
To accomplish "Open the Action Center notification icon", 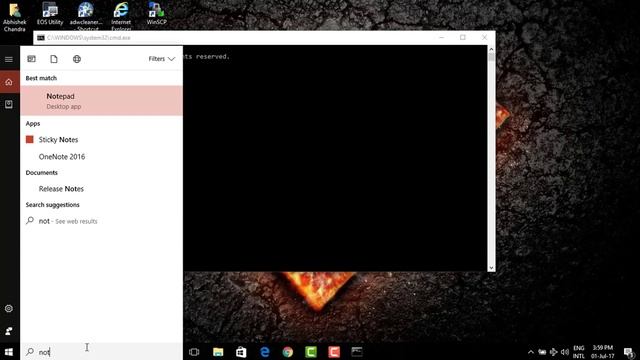I will [x=629, y=352].
